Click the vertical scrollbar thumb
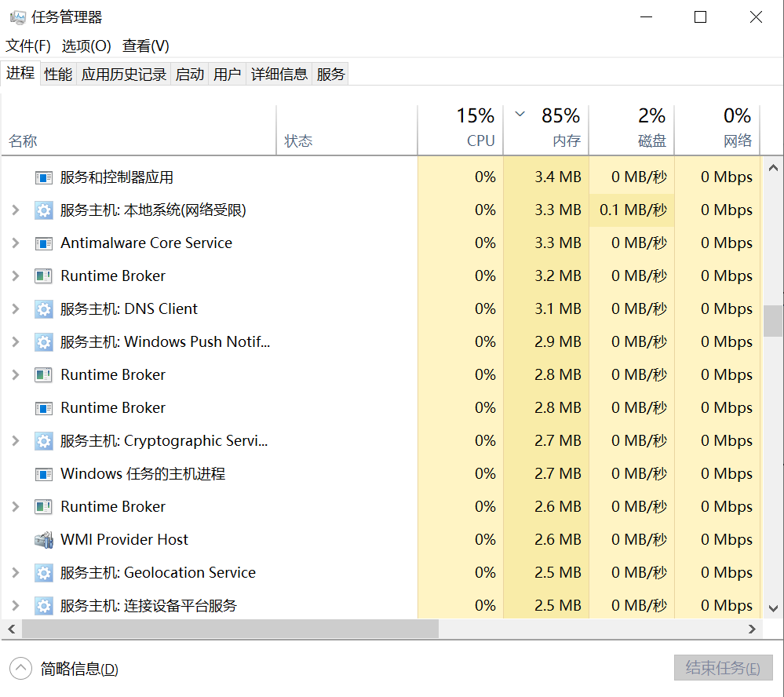This screenshot has width=784, height=697. tap(773, 321)
